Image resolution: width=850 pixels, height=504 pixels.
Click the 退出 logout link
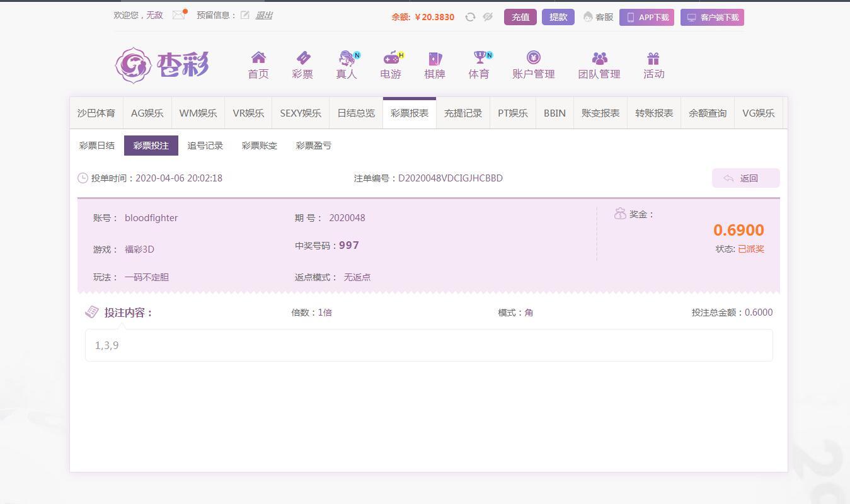pyautogui.click(x=264, y=15)
